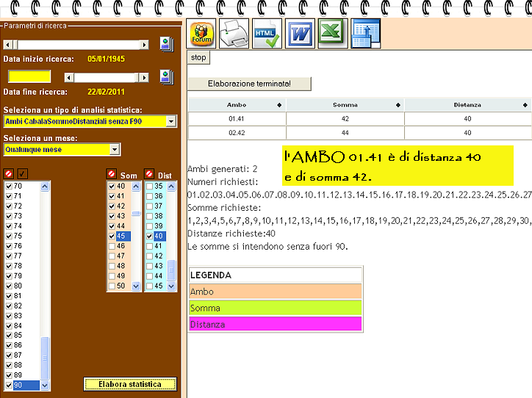Viewport: 532px width, 398px height.
Task: Click the table layout icon after Excel
Action: pos(364,34)
